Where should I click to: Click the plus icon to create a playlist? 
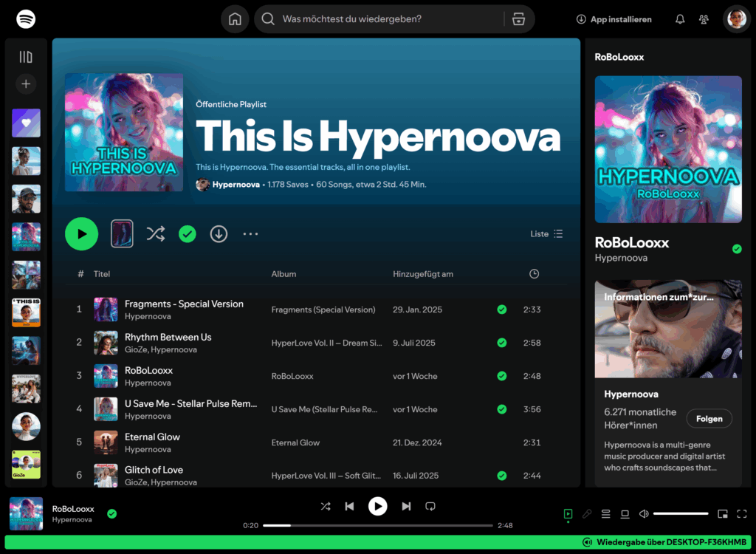(x=26, y=84)
